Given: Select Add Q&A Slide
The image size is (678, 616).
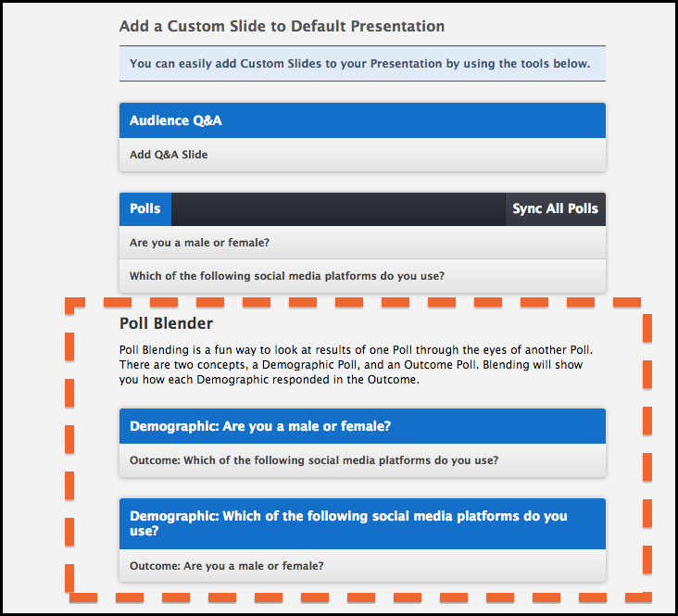Looking at the screenshot, I should 362,155.
